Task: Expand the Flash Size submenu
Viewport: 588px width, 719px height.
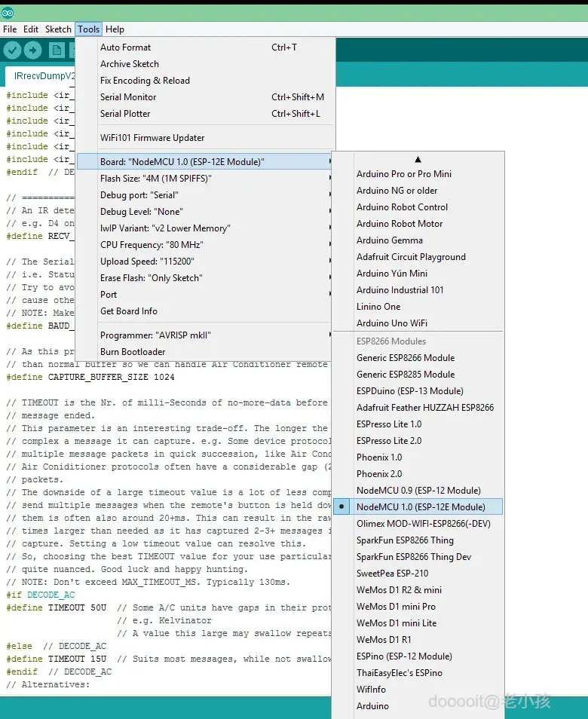Action: [x=204, y=179]
